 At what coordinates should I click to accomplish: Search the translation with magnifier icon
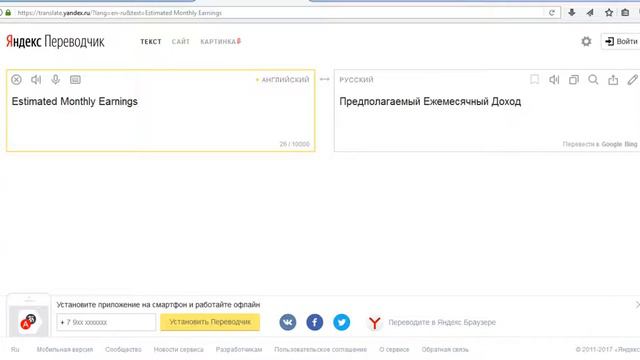point(593,80)
